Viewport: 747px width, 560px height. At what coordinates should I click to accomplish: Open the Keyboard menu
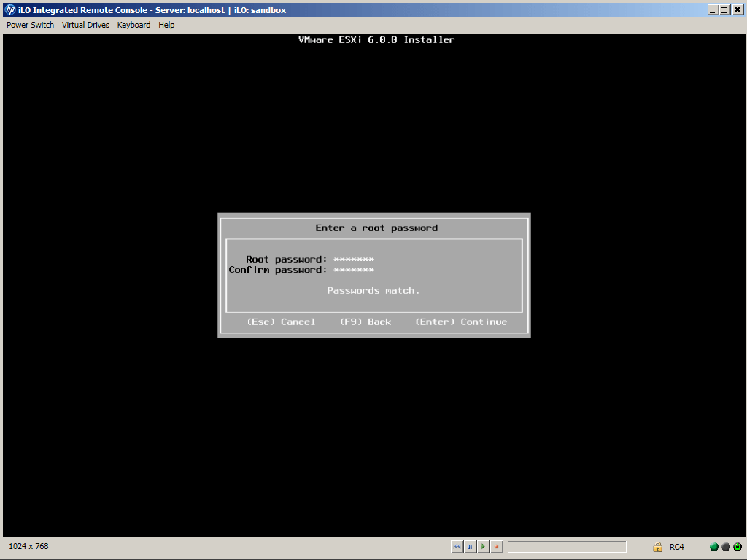coord(133,25)
